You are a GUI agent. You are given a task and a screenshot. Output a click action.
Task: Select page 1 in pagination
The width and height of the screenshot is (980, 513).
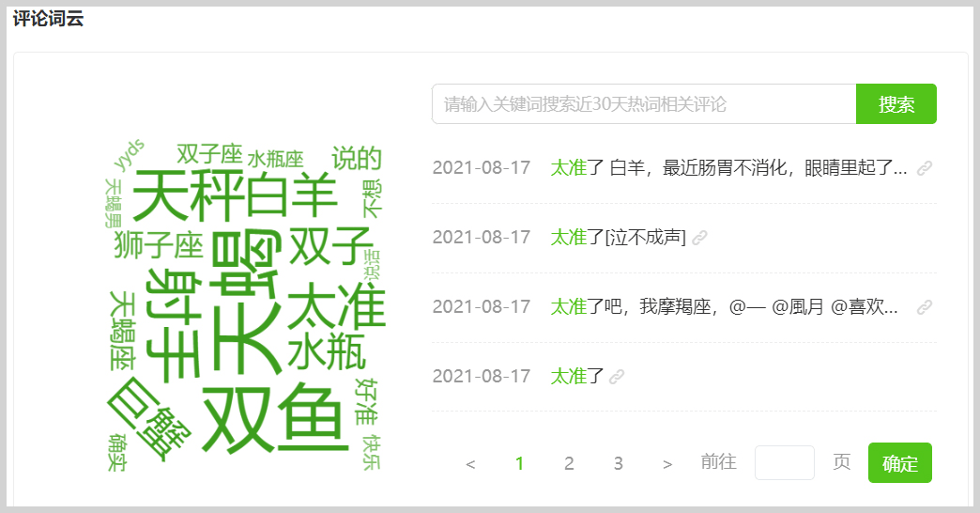[520, 463]
